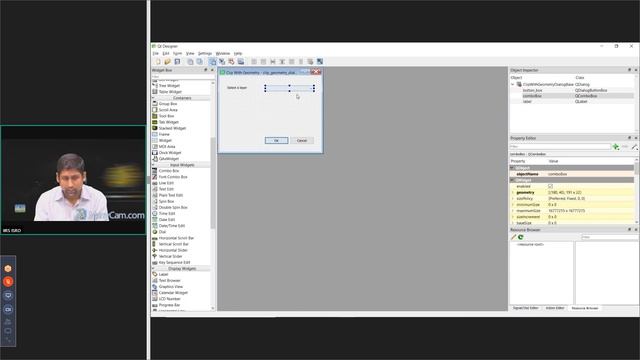The width and height of the screenshot is (640, 360).
Task: Click the Open form folder icon
Action: tap(167, 62)
